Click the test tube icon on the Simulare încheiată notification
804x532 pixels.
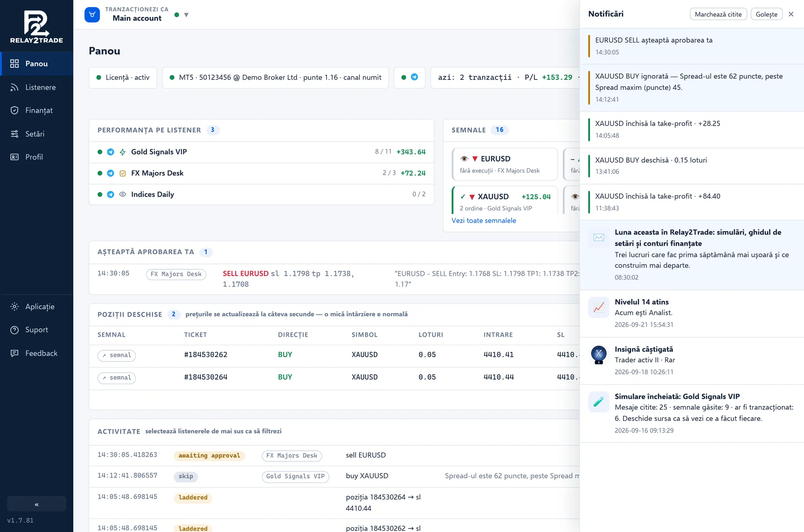599,402
